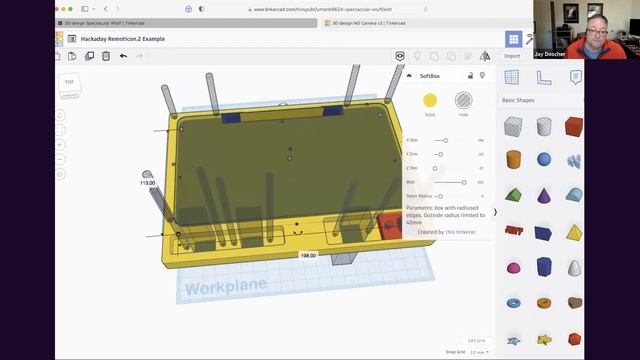Adjust the Z Dim slider handle
640x360 pixels.
tap(435, 168)
